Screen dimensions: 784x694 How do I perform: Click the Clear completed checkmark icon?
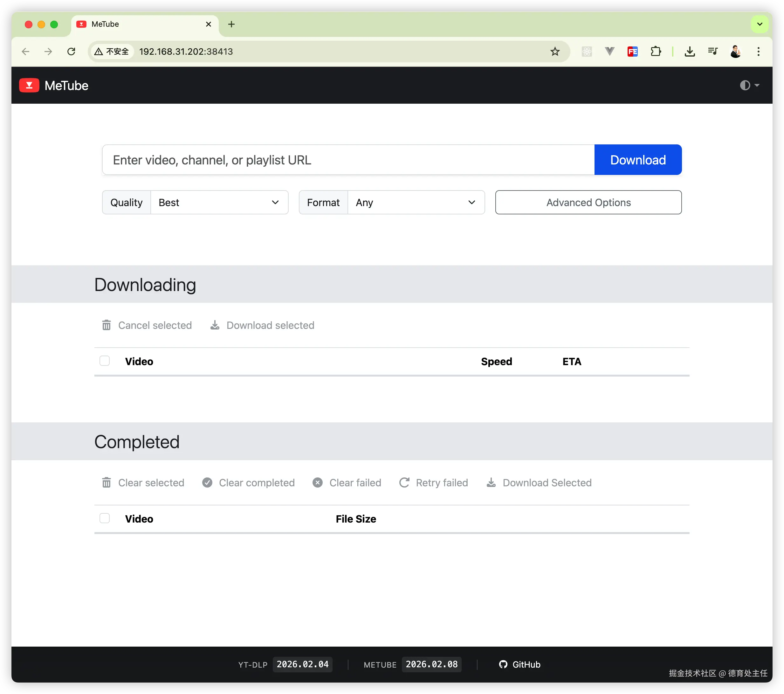pos(207,482)
